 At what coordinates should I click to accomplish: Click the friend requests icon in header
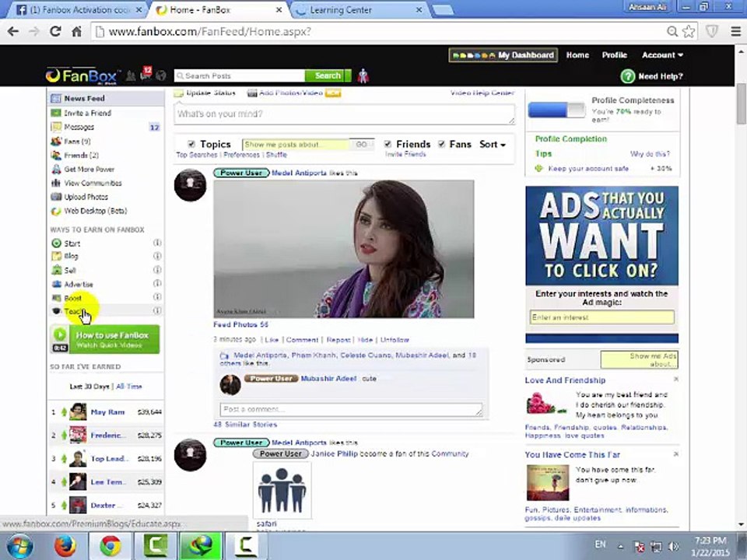click(x=131, y=75)
